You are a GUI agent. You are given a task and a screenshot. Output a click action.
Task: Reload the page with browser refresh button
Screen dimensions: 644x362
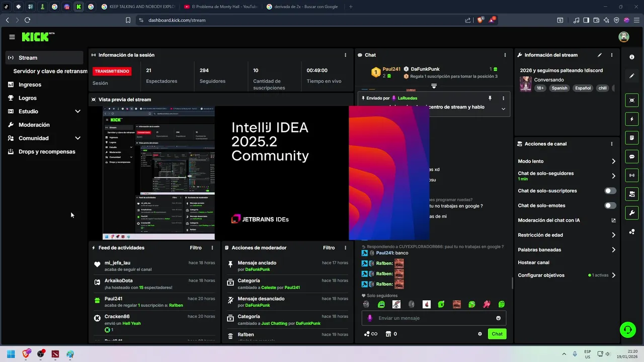pos(27,20)
